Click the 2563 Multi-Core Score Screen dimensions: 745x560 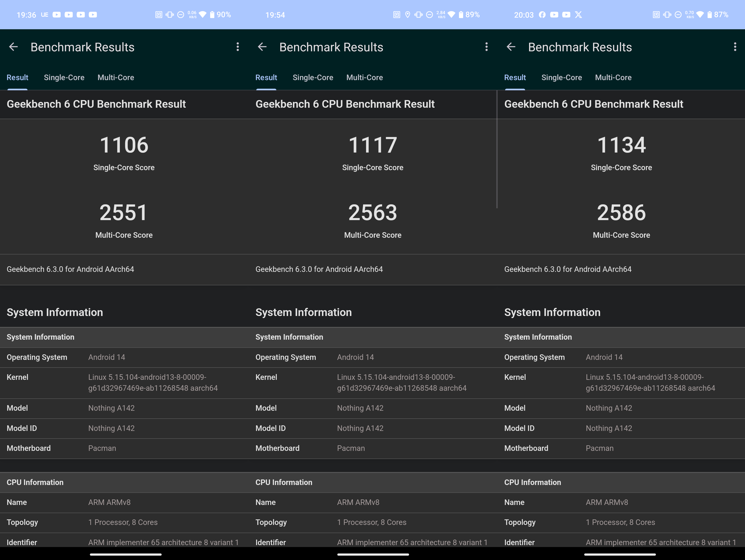tap(373, 213)
